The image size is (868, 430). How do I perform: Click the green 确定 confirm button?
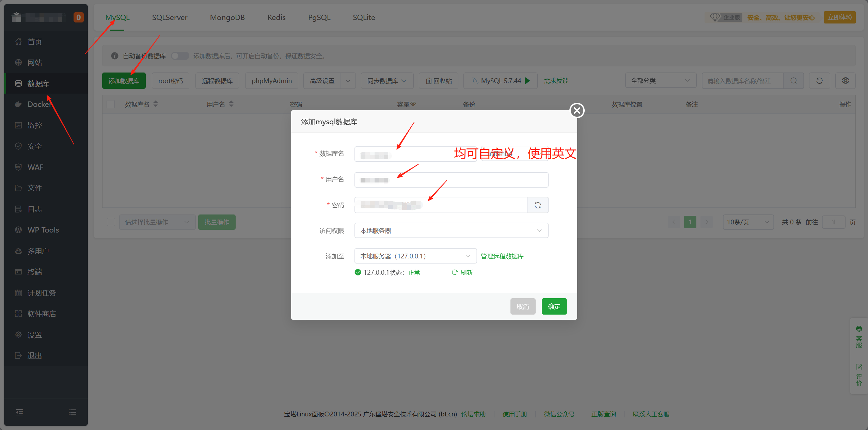click(554, 306)
